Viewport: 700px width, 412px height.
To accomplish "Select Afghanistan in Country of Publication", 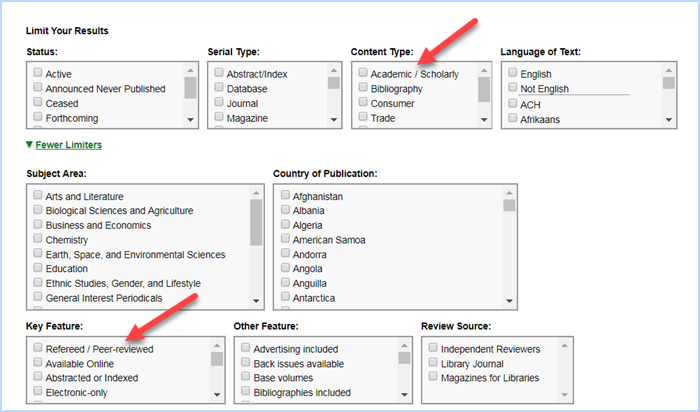I will coord(285,196).
